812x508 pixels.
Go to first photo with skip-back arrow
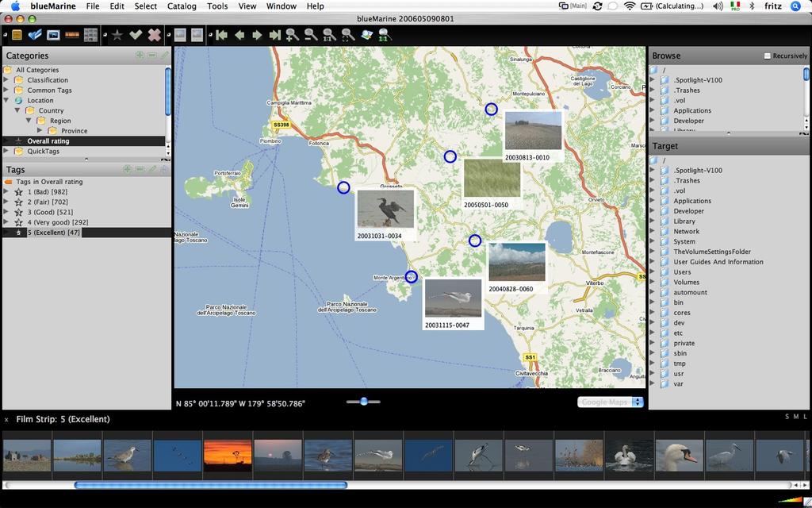click(222, 35)
